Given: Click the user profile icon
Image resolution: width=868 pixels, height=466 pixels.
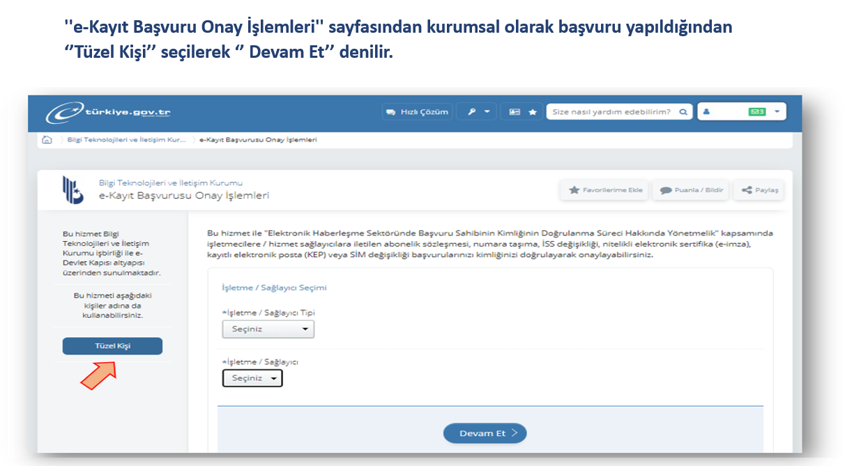Looking at the screenshot, I should tap(707, 112).
